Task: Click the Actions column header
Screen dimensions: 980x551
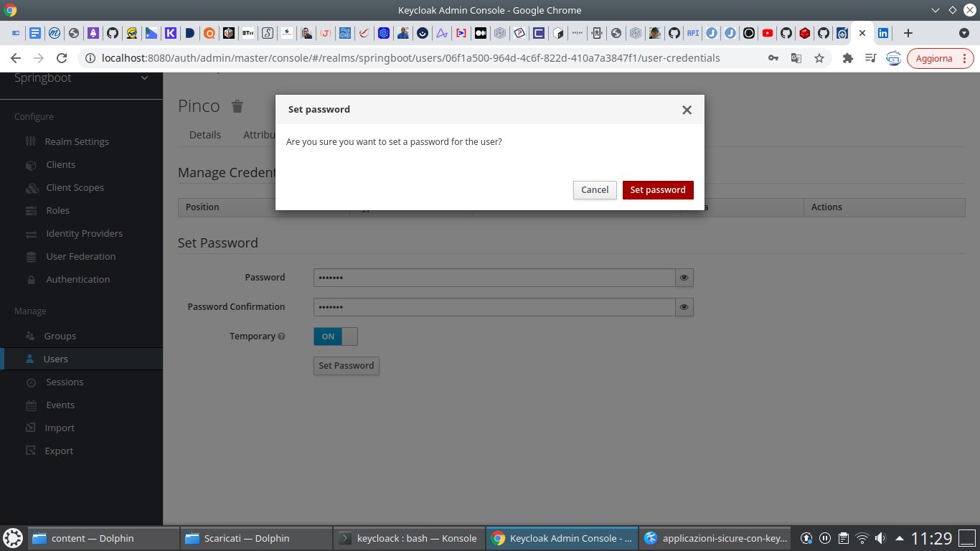Action: tap(826, 207)
